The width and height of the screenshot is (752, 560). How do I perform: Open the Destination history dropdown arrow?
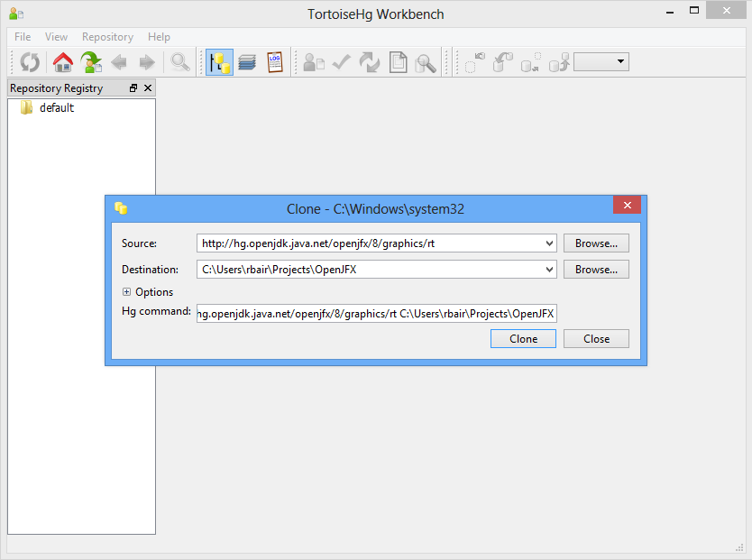pos(550,270)
